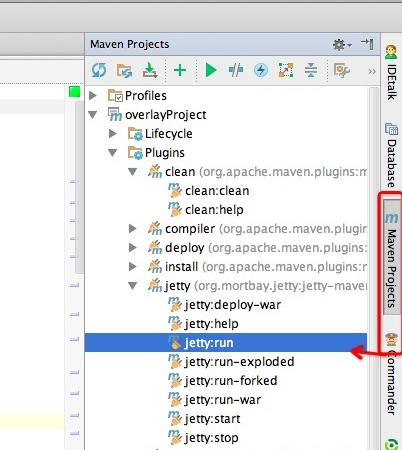Expand the Lifecycle node
Screen dimensions: 402x450
(113, 134)
